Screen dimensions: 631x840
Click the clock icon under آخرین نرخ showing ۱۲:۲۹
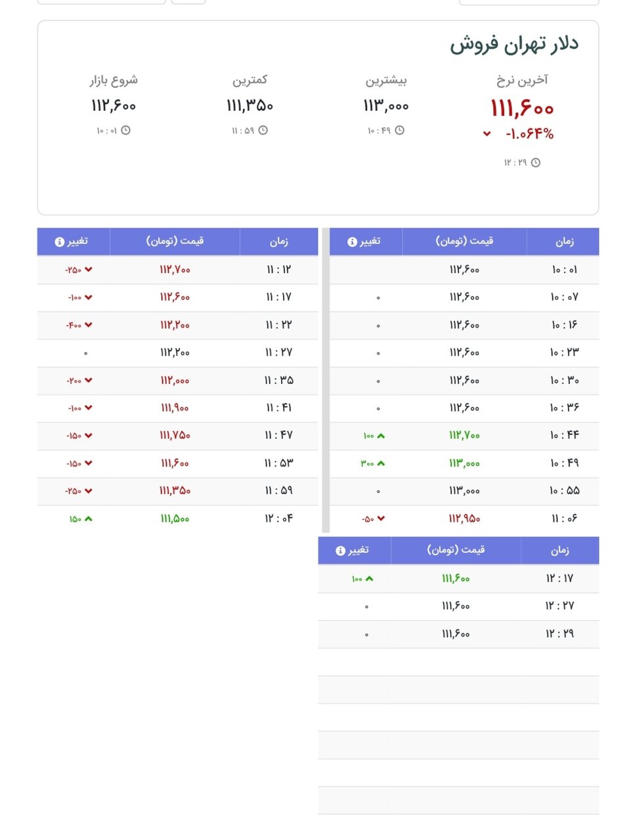[536, 161]
